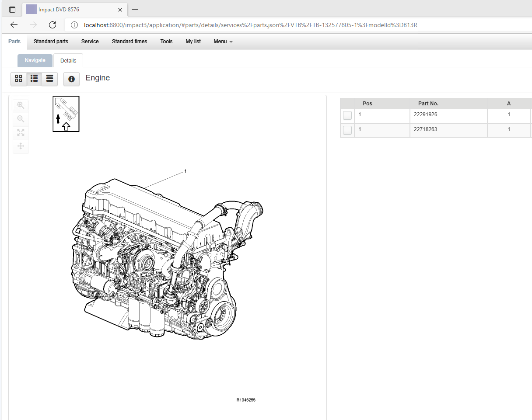Expand the Menu dropdown

[x=223, y=42]
